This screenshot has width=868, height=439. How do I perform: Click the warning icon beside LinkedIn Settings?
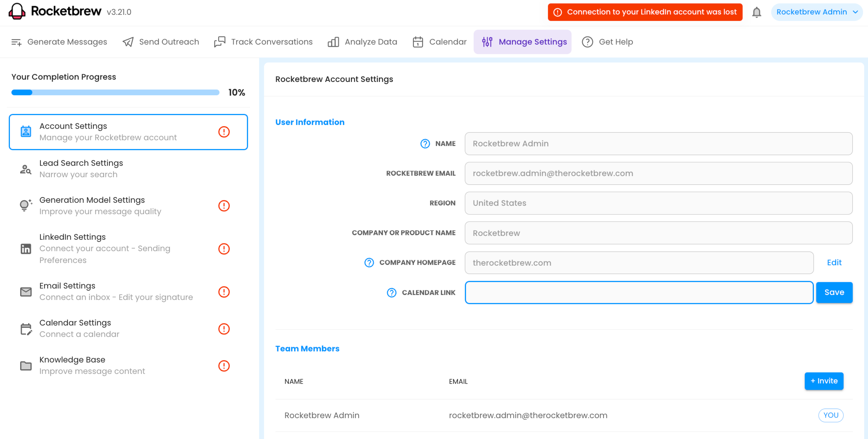coord(224,249)
